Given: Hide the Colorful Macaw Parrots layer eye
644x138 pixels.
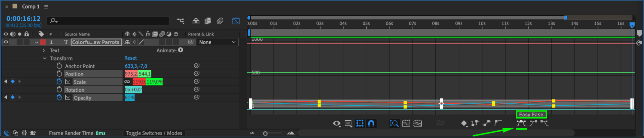Looking at the screenshot, I should pyautogui.click(x=6, y=42).
